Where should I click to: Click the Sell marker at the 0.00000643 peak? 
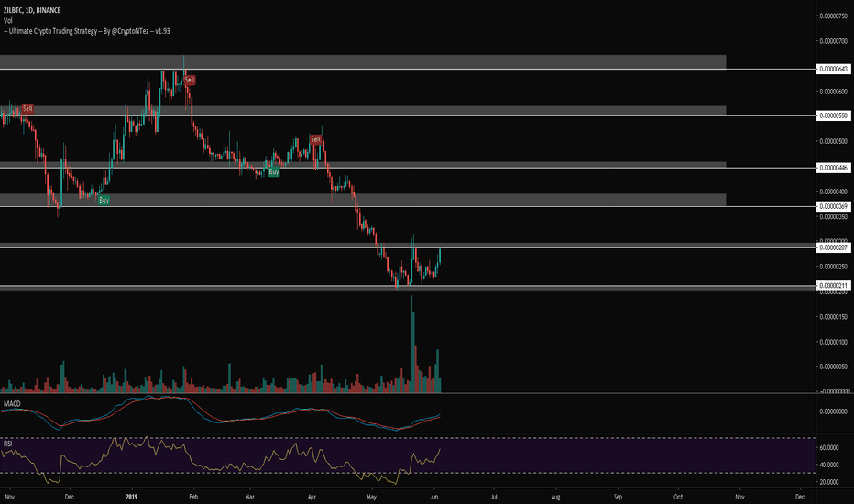189,80
